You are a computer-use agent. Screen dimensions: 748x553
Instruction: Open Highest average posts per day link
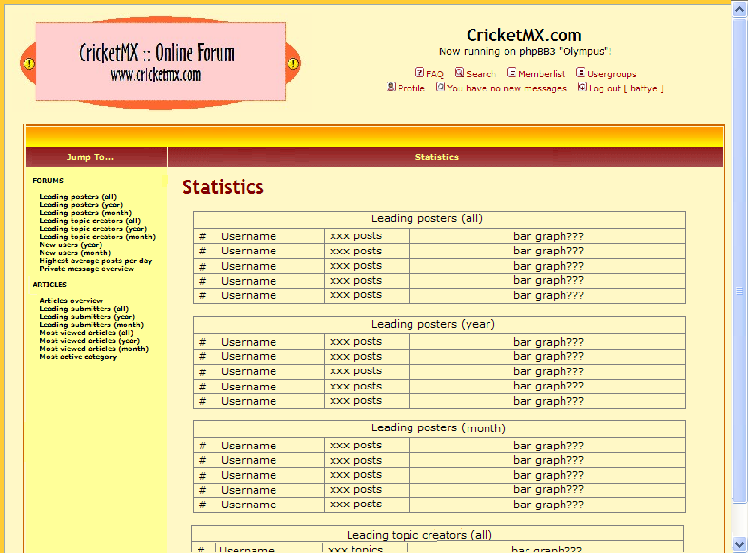pyautogui.click(x=96, y=261)
